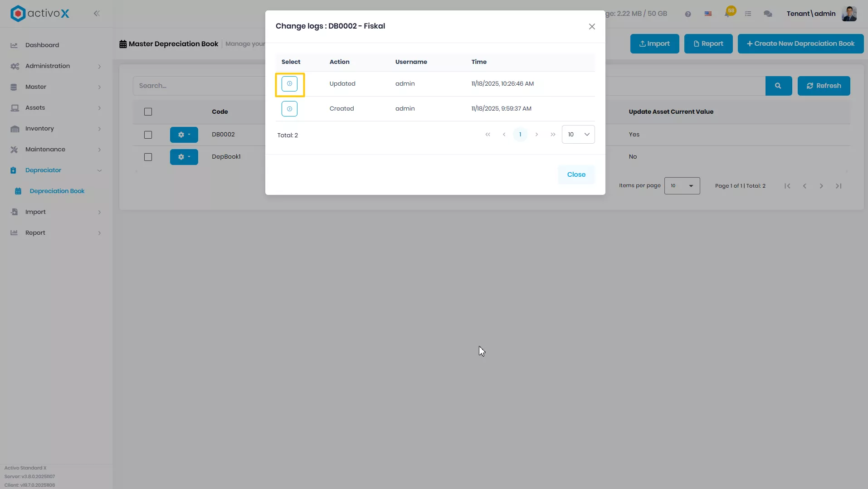Image resolution: width=868 pixels, height=489 pixels.
Task: Open the change logs page size dropdown
Action: pos(578,135)
